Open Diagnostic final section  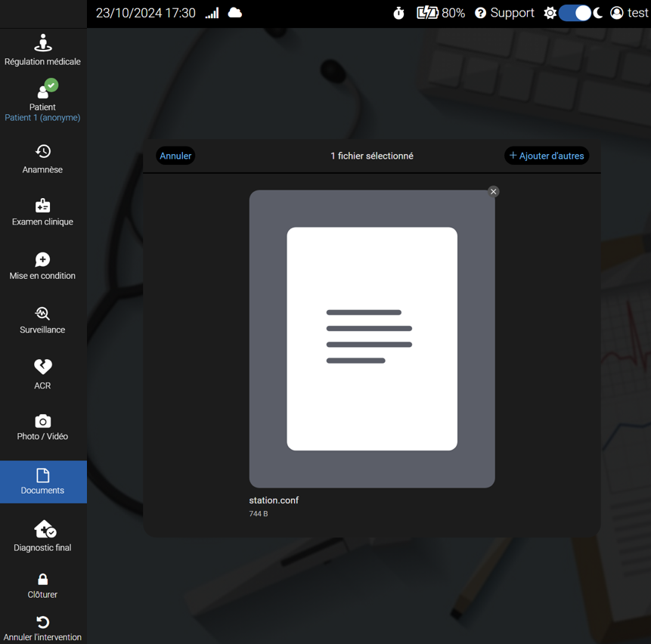coord(43,536)
